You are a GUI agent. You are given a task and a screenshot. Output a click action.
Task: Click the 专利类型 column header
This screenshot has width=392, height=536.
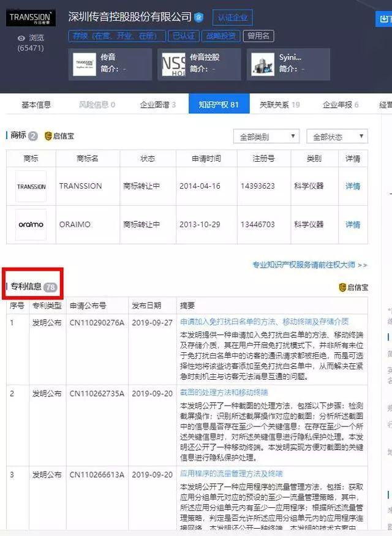(x=47, y=305)
